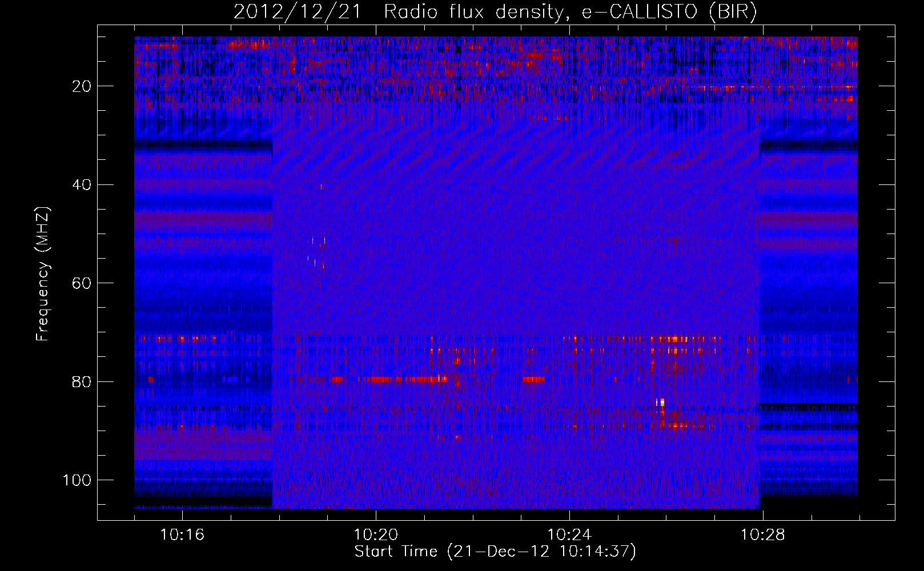Click the 80 MHz frequency tick label

[82, 381]
